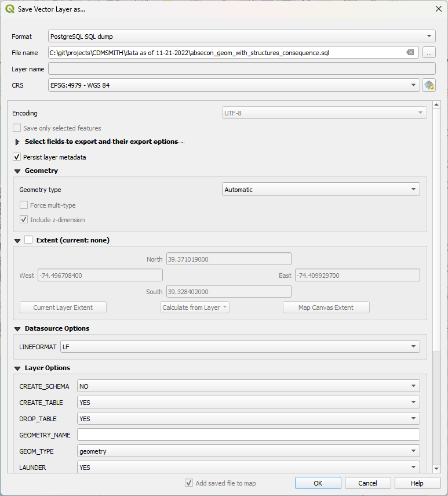Screen dimensions: 448x496
Task: Open the file browse ellipsis button
Action: pyautogui.click(x=429, y=53)
